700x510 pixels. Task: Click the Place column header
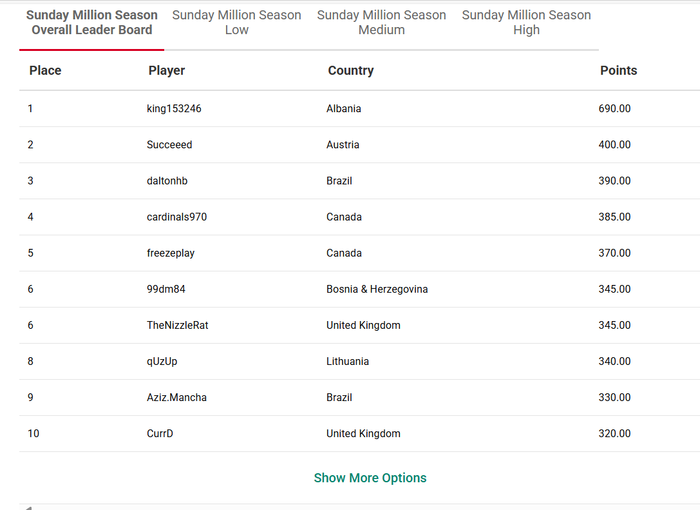[x=45, y=71]
